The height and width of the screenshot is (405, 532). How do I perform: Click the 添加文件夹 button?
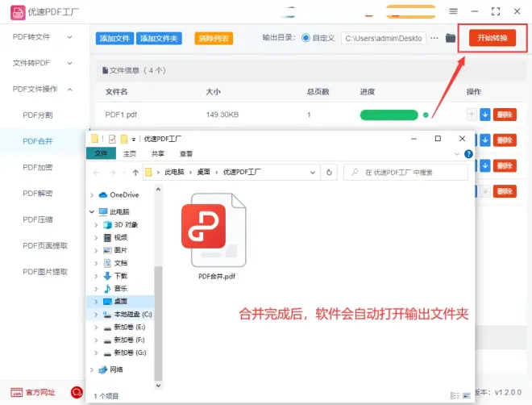(x=159, y=39)
